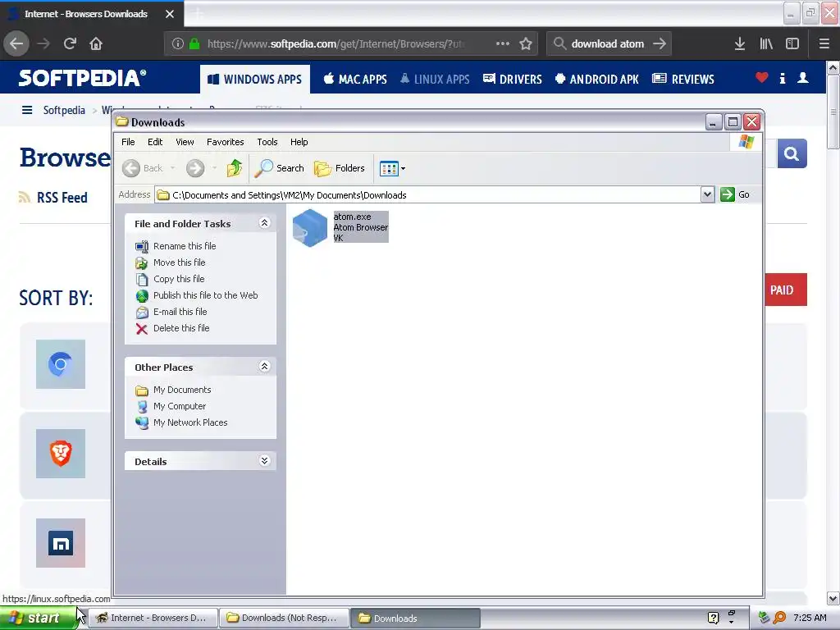Switch to Mac Apps tab on Softpedia
Image resolution: width=840 pixels, height=630 pixels.
pyautogui.click(x=355, y=80)
